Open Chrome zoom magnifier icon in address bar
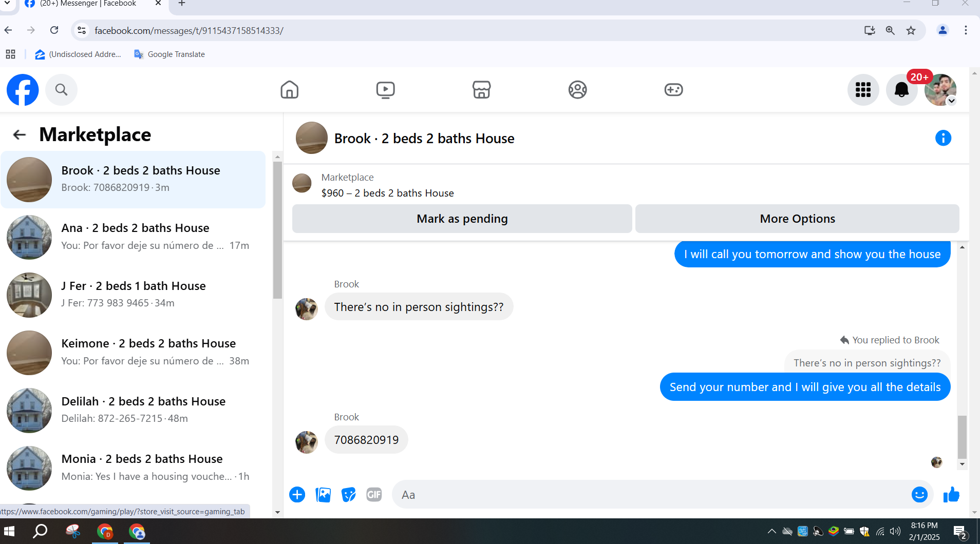This screenshot has height=544, width=980. (890, 31)
